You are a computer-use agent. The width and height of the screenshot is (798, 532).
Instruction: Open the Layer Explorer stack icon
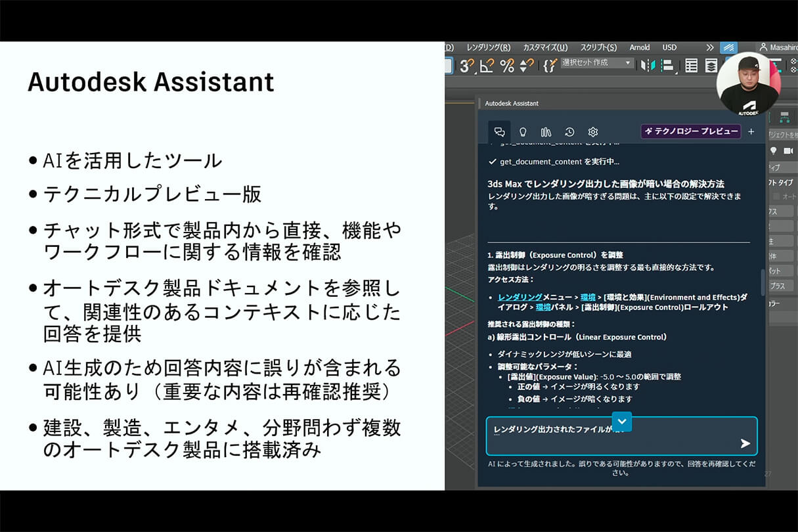(711, 65)
